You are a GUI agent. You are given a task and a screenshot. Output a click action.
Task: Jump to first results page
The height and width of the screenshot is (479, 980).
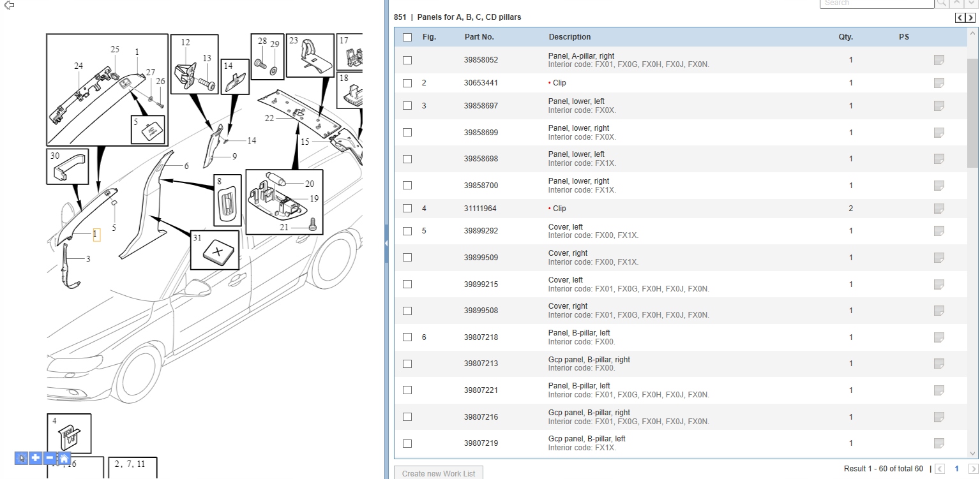pos(940,469)
